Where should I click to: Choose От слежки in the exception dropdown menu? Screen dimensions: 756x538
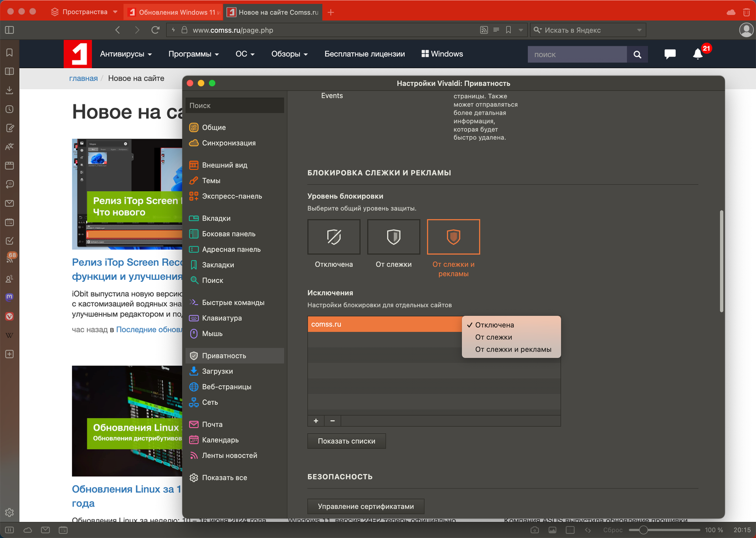pos(511,337)
